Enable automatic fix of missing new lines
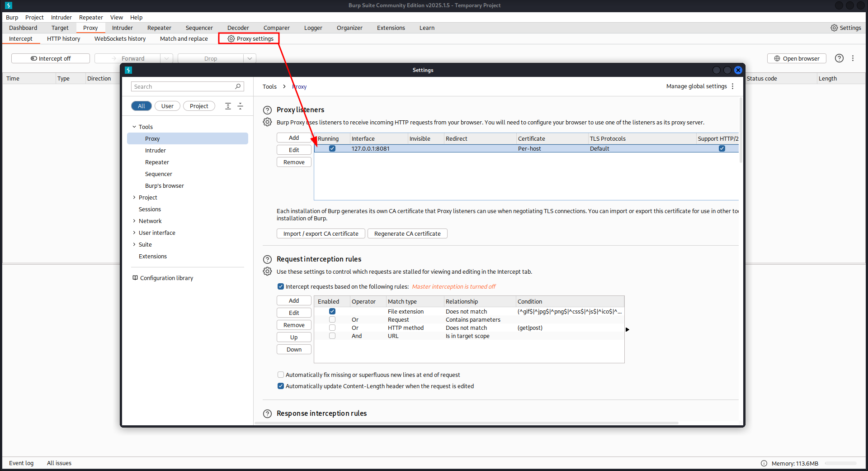 (281, 375)
